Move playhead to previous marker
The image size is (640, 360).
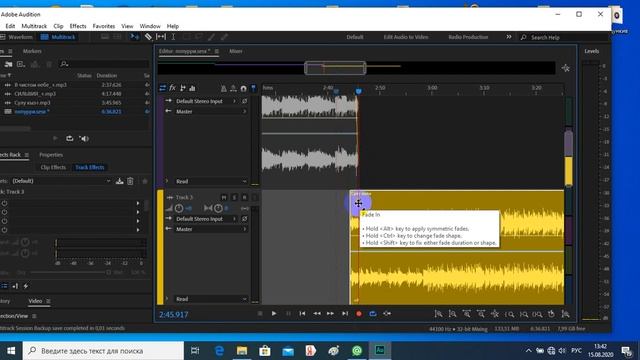pyautogui.click(x=302, y=313)
